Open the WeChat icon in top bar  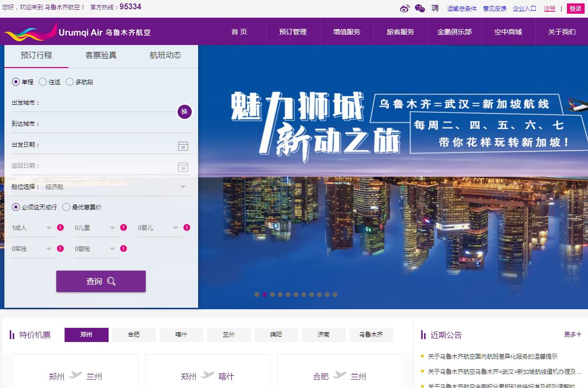(x=420, y=8)
